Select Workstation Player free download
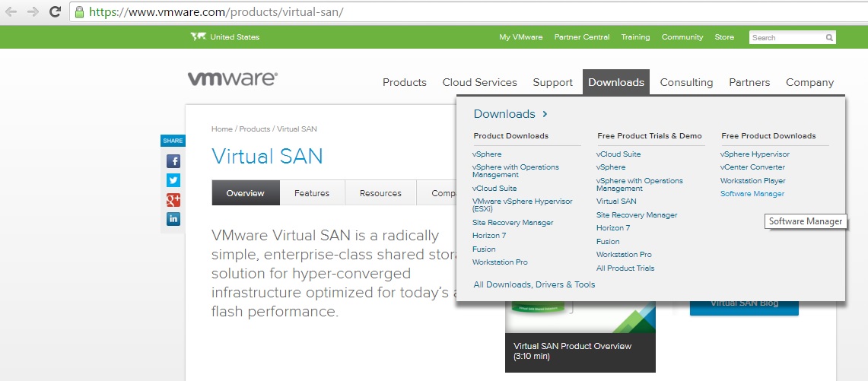This screenshot has height=381, width=868. 753,180
